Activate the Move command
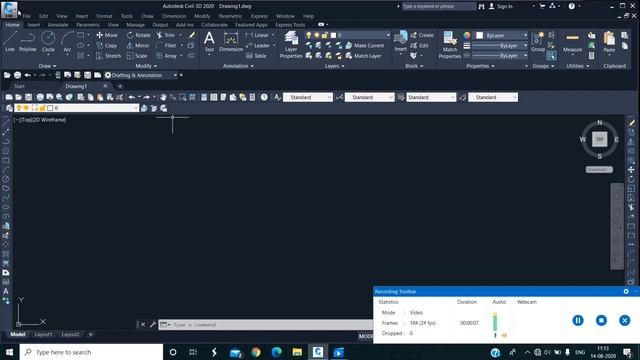This screenshot has width=640, height=360. pos(107,35)
